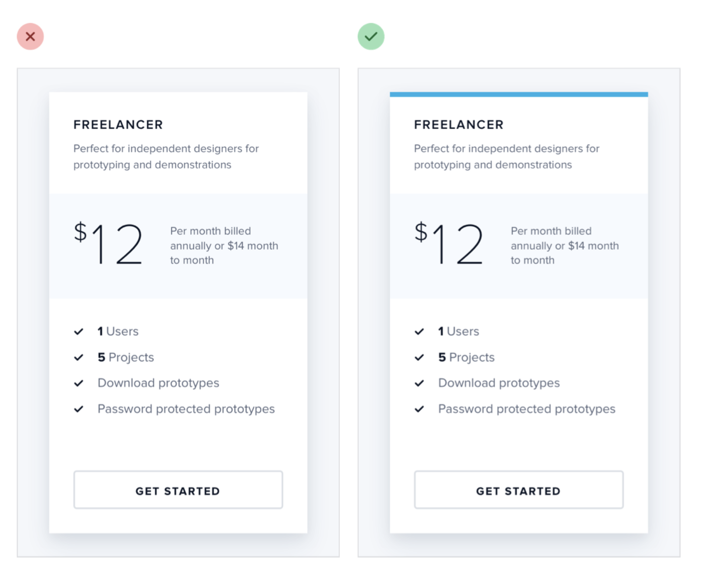Click the green check badge above the right card

point(371,36)
